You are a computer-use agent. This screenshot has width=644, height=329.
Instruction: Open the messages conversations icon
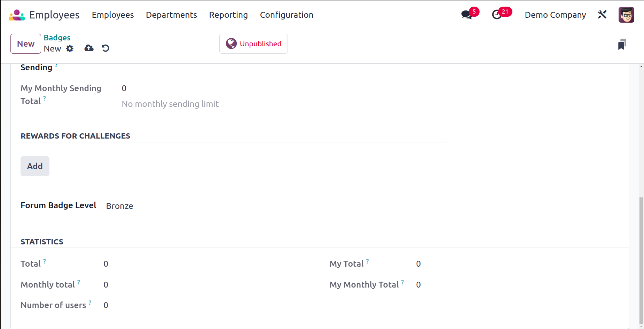pyautogui.click(x=466, y=15)
